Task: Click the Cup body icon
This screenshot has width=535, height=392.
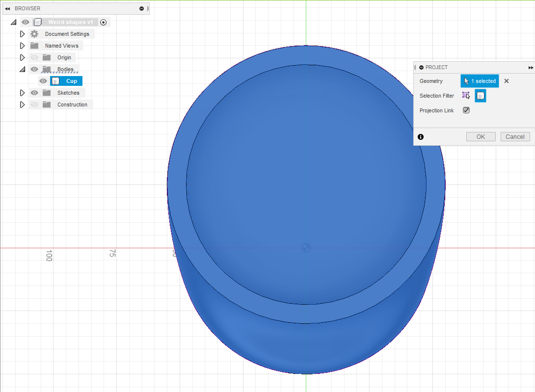Action: (x=55, y=81)
